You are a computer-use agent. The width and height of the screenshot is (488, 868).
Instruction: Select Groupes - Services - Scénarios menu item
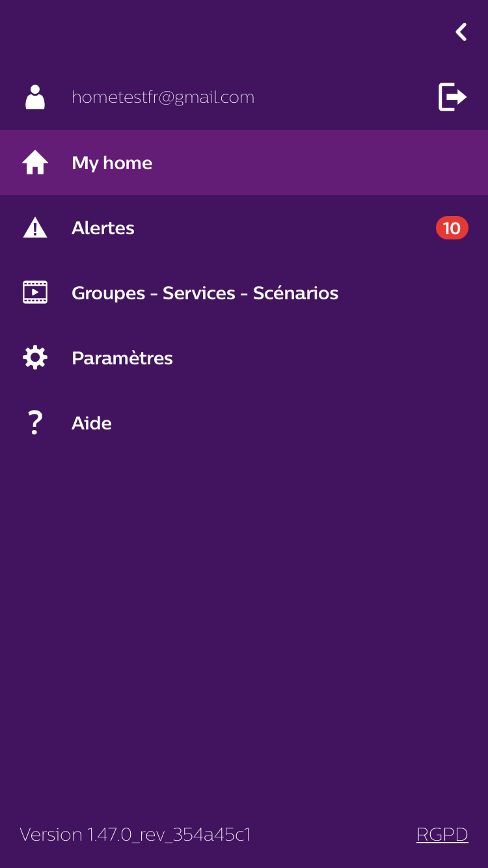point(244,293)
